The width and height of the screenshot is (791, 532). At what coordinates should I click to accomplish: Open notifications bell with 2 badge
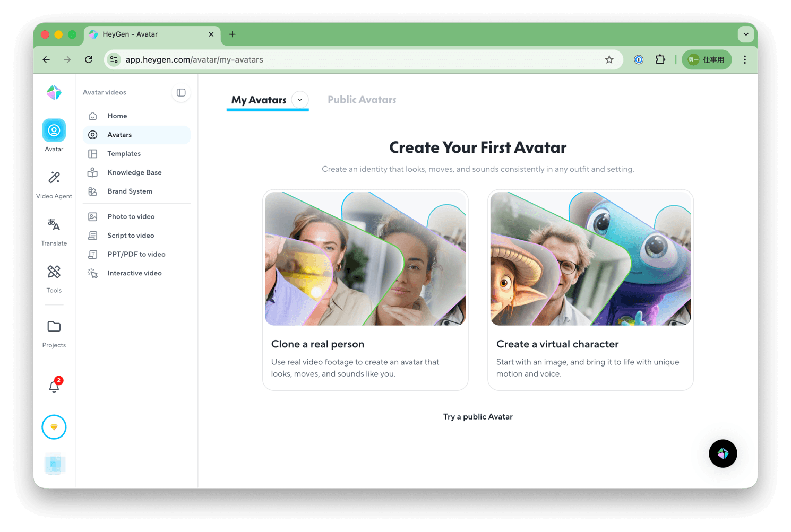pyautogui.click(x=54, y=386)
